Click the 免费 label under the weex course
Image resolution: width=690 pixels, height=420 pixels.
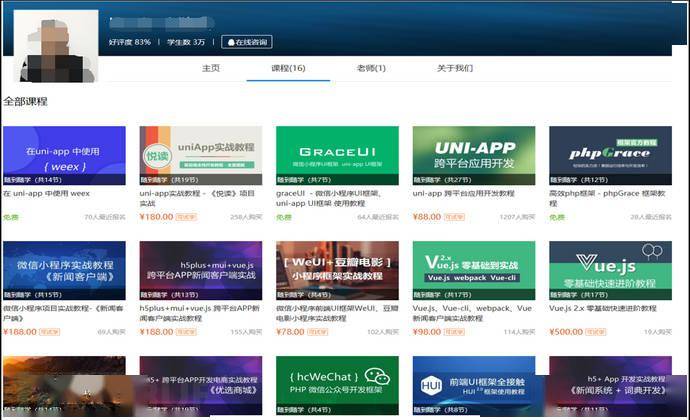tap(11, 217)
